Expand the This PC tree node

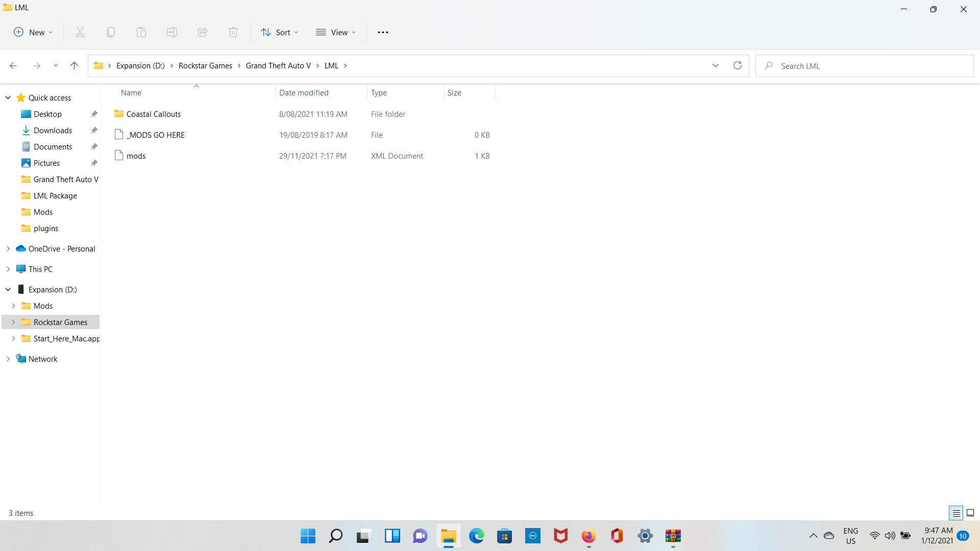[x=8, y=269]
